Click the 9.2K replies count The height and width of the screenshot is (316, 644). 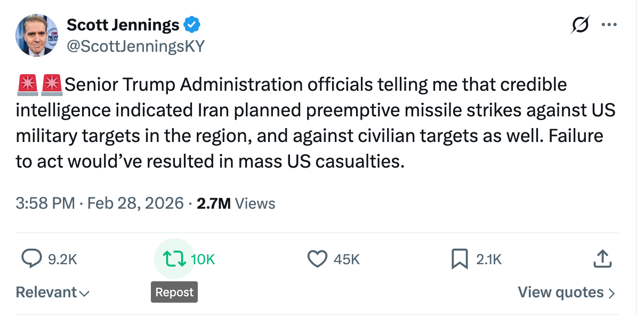click(62, 259)
